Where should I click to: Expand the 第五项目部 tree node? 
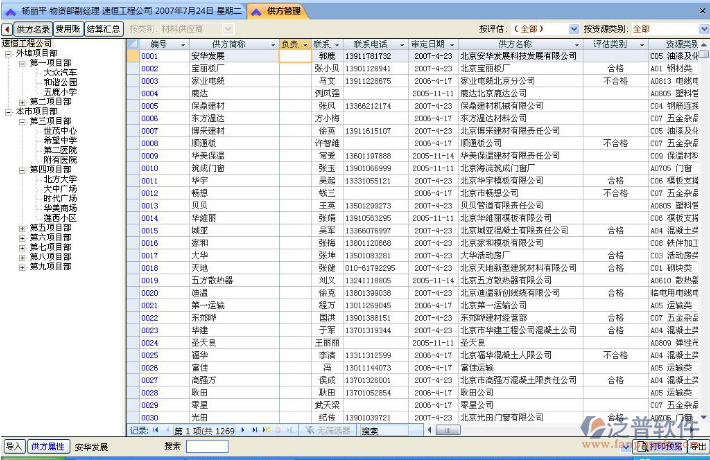(22, 228)
